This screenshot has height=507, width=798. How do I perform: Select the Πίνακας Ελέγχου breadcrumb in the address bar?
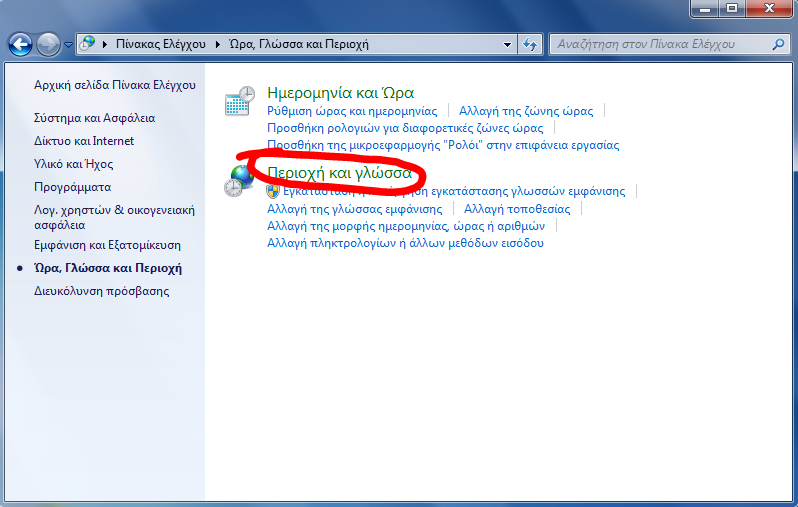click(x=159, y=44)
